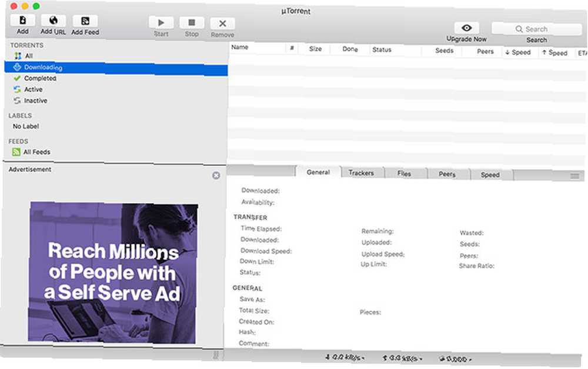Click the green RSS All Feeds icon
The width and height of the screenshot is (588, 369).
pyautogui.click(x=16, y=152)
